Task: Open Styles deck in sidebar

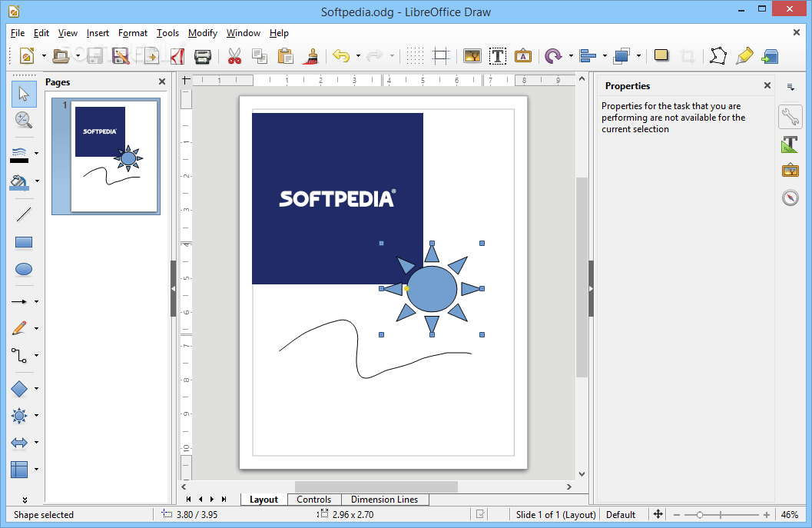Action: [790, 144]
